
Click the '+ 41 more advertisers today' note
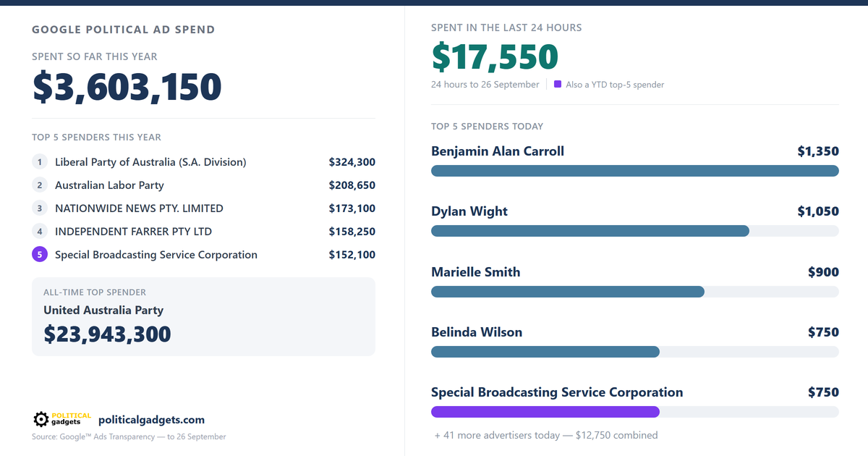pos(546,435)
